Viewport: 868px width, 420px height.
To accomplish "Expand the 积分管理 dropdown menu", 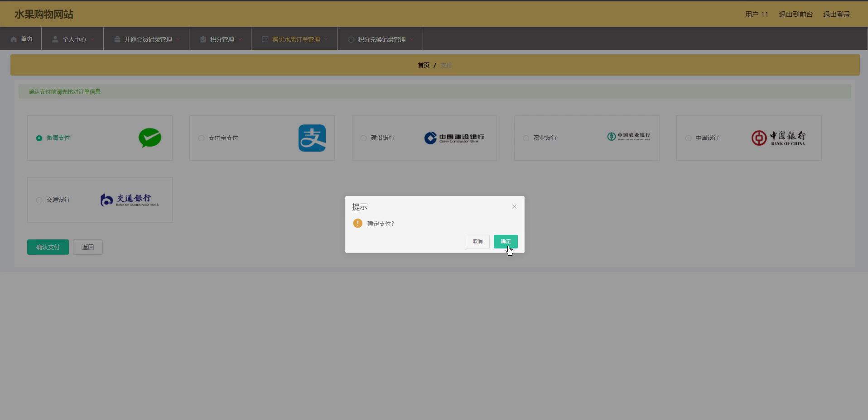I will point(222,39).
